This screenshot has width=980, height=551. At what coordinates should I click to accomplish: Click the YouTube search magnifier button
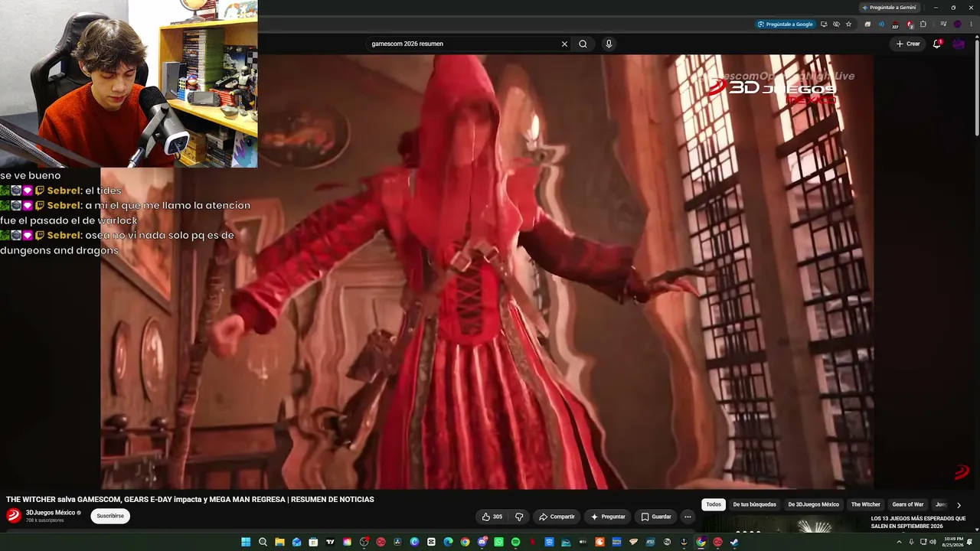pyautogui.click(x=583, y=44)
